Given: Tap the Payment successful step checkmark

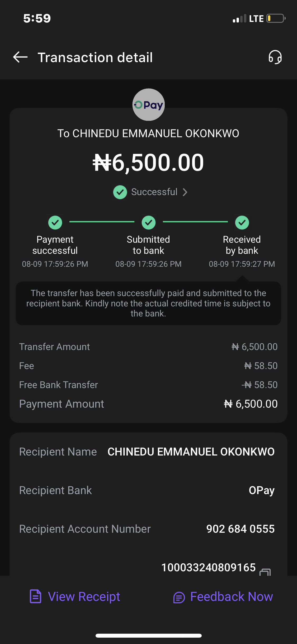Looking at the screenshot, I should pyautogui.click(x=55, y=223).
